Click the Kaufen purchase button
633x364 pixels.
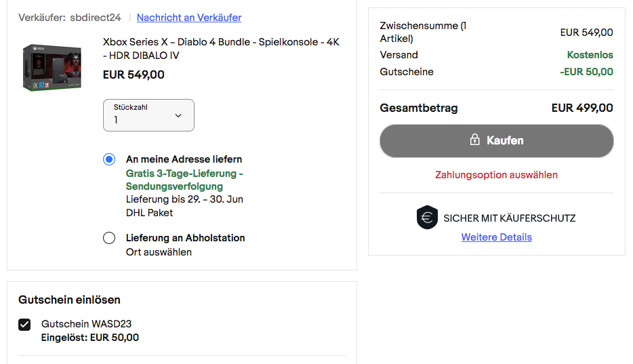click(497, 141)
